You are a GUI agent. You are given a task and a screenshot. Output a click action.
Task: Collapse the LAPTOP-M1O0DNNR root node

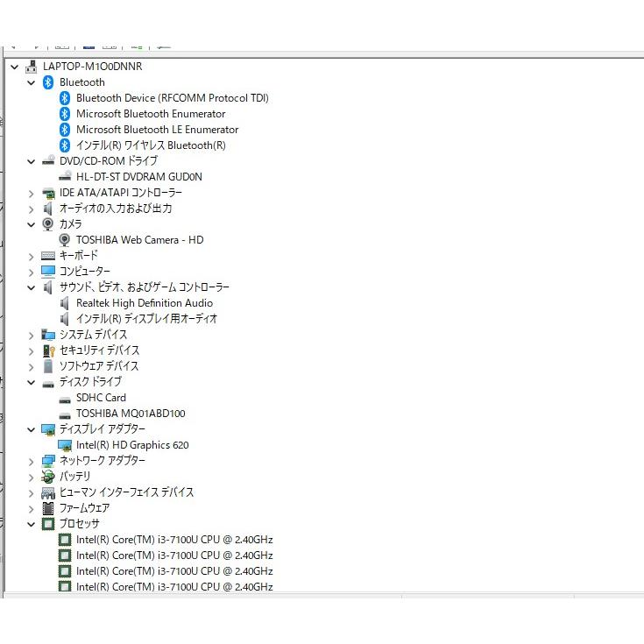tap(15, 67)
